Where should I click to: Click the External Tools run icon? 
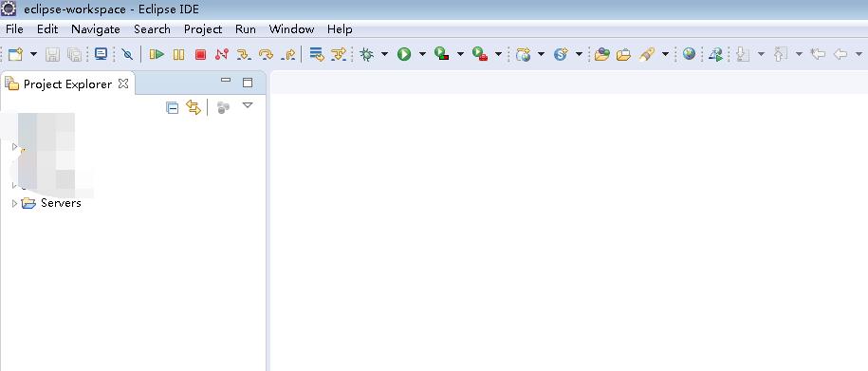point(479,54)
